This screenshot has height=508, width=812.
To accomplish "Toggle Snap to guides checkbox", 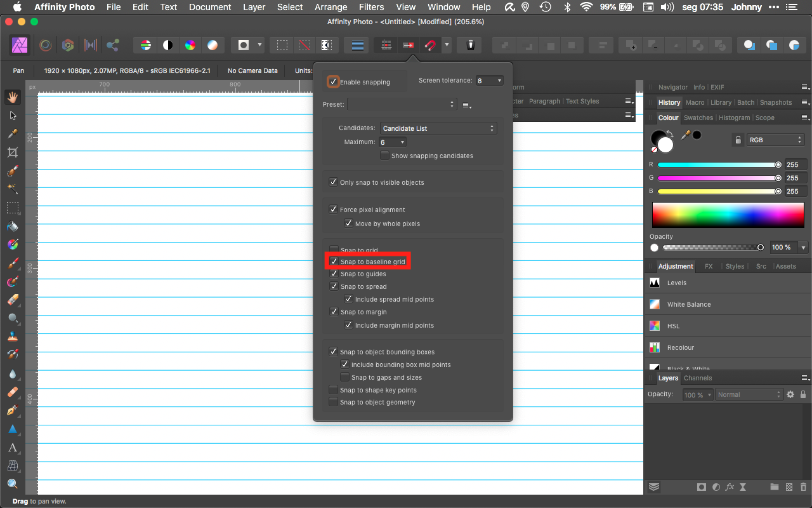I will tap(334, 274).
